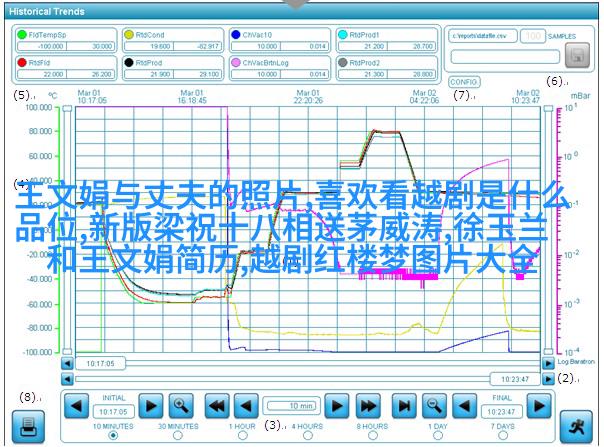
Task: Click the RtdProd1 21.200 value
Action: coord(363,46)
